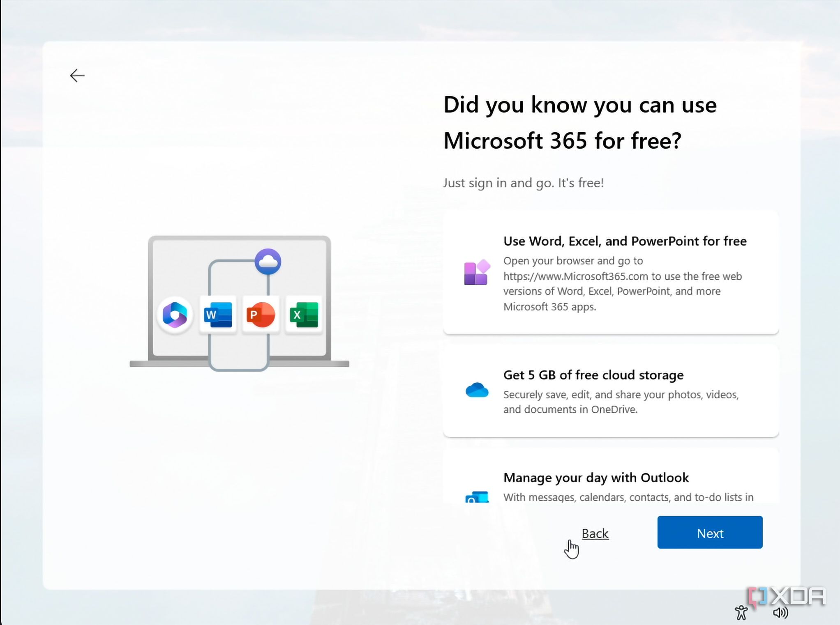Click the laptop illustration image
The image size is (840, 625).
240,303
